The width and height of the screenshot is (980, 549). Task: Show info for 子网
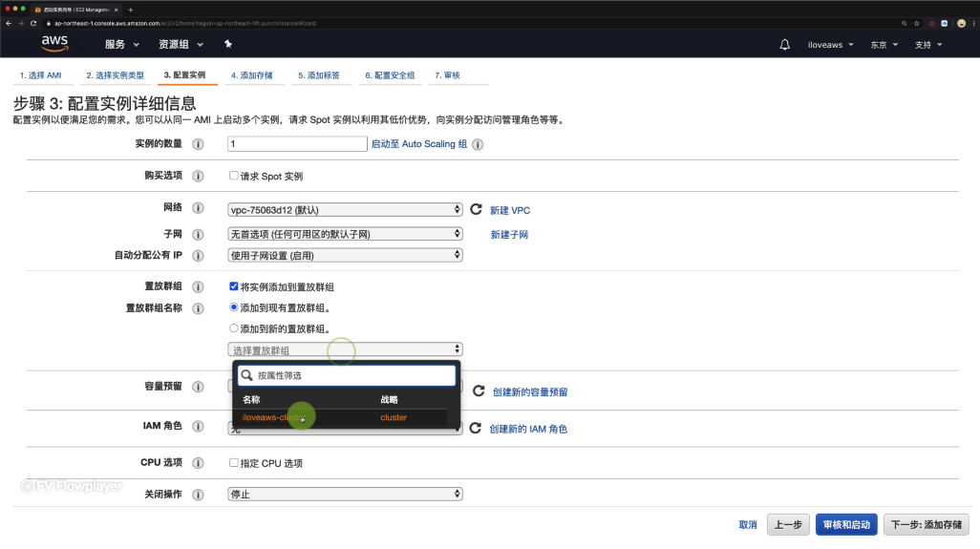(198, 235)
